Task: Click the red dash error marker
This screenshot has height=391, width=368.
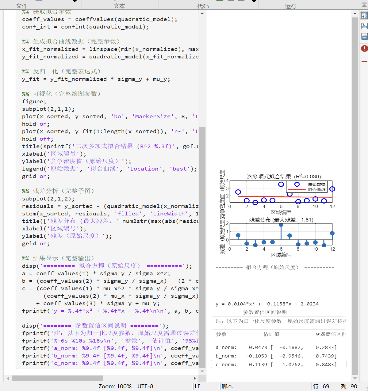Action: 364,61
